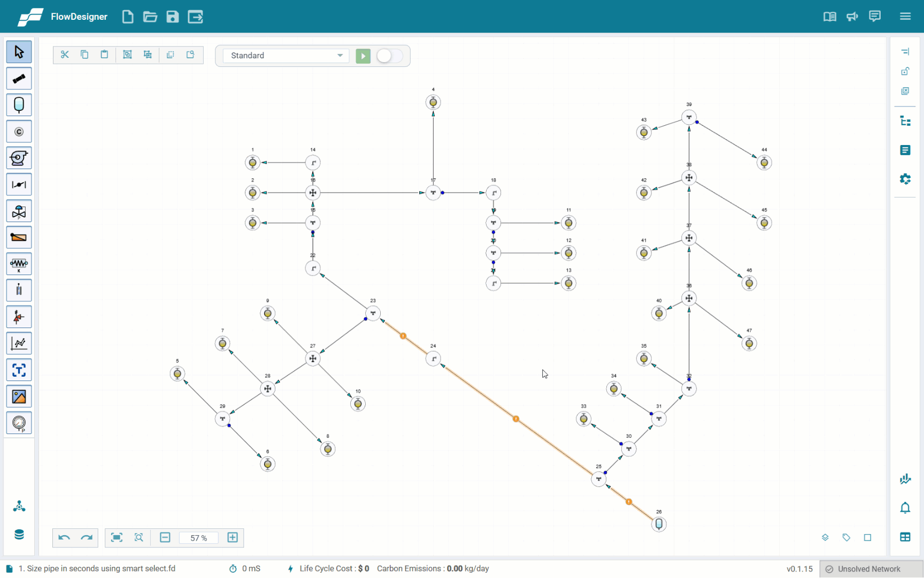The height and width of the screenshot is (578, 924).
Task: Toggle the unlock padlock icon
Action: pos(905,71)
